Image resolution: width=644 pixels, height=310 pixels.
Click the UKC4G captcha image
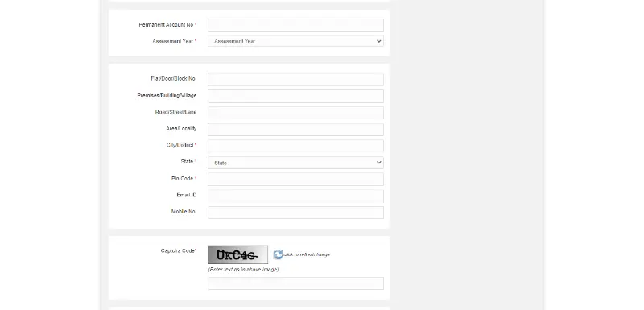click(x=237, y=254)
